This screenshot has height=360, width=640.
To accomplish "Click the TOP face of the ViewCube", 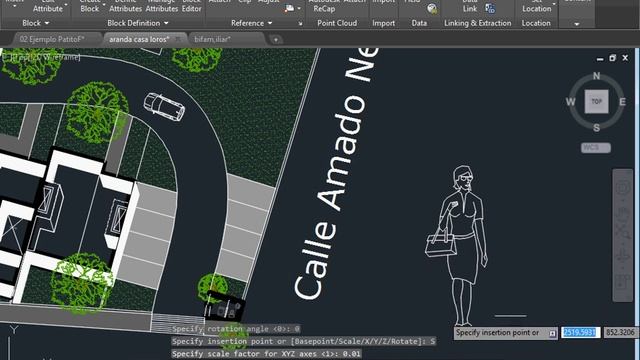I will [x=596, y=101].
